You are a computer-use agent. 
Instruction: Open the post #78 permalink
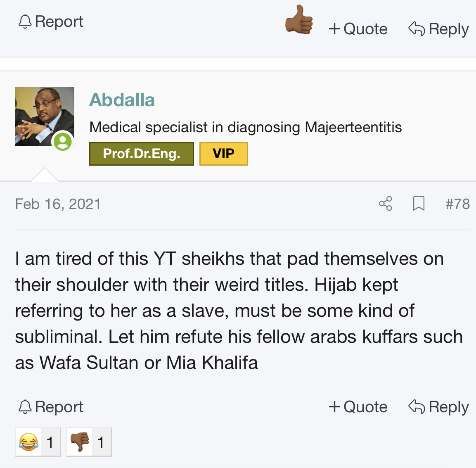(457, 204)
